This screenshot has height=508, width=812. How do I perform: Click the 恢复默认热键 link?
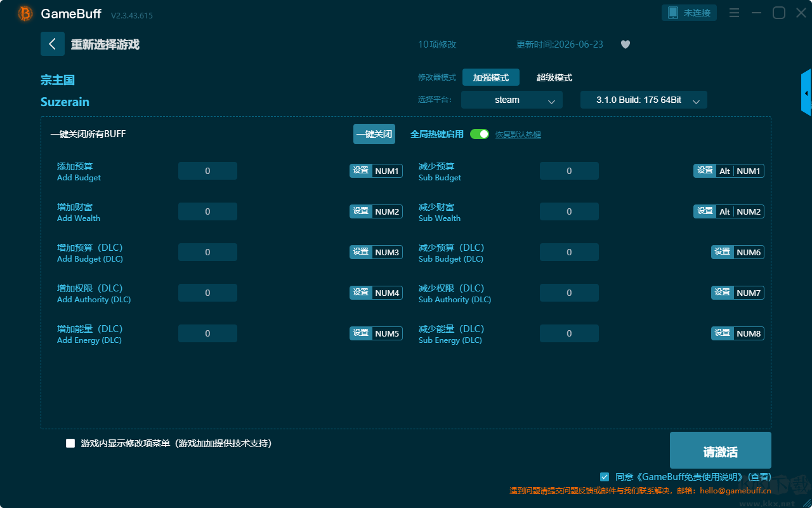[x=518, y=135]
